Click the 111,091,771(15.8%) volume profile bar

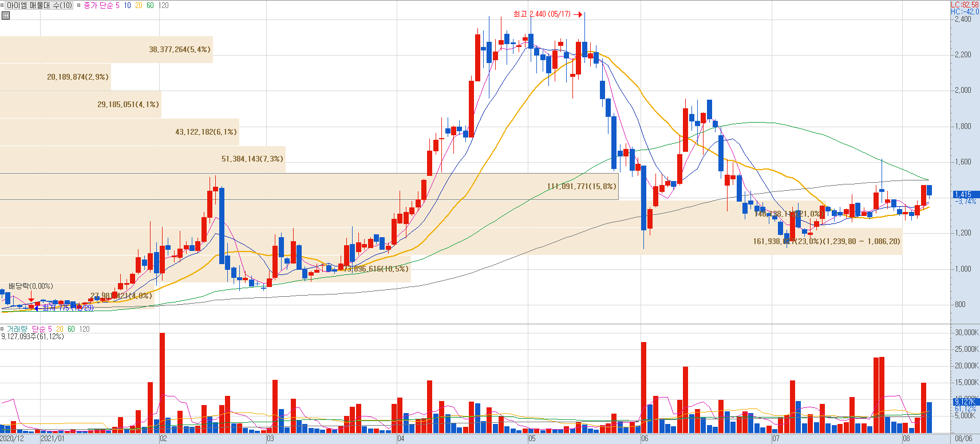309,186
